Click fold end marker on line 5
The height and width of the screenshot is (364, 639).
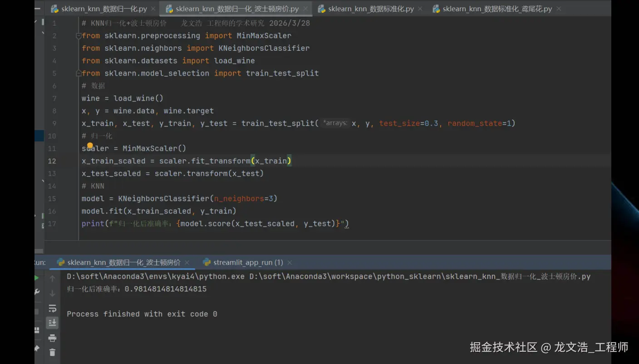[x=79, y=73]
